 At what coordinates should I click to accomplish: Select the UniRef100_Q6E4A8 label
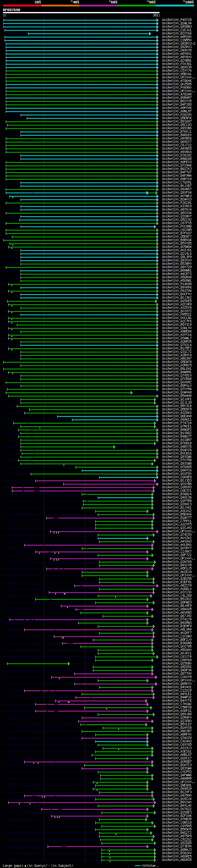177,416
